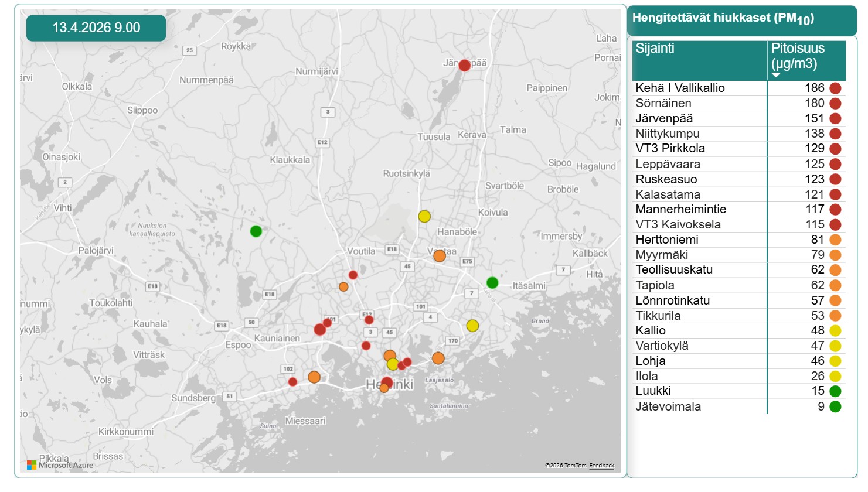
Task: Select green map marker near Nuuksion kansallispuisto
Action: tap(256, 231)
